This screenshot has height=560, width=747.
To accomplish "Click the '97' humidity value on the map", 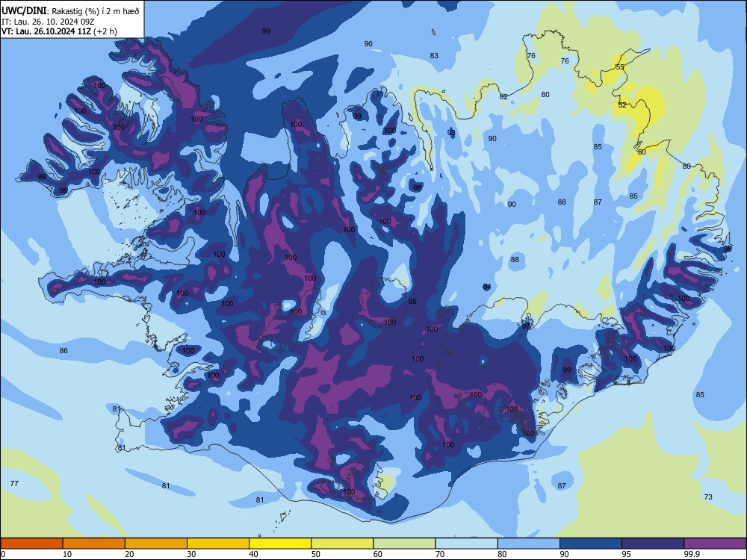I will [526, 327].
